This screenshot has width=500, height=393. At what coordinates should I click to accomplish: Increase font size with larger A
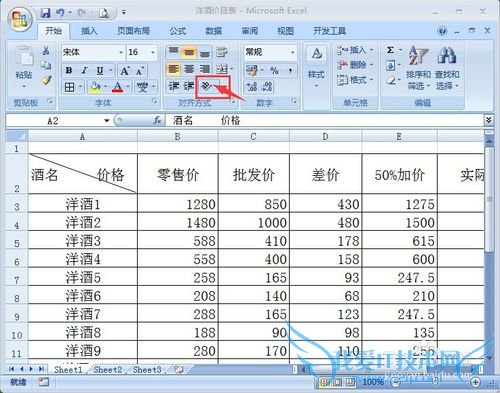point(125,70)
